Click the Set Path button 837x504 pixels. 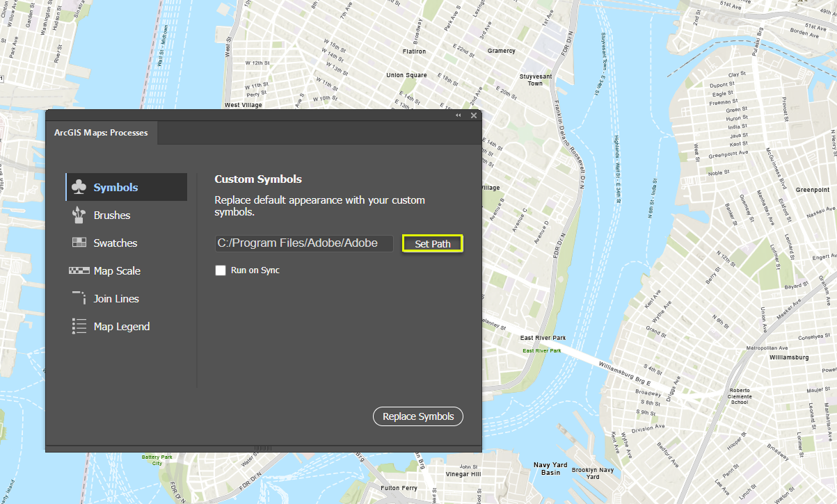[433, 244]
